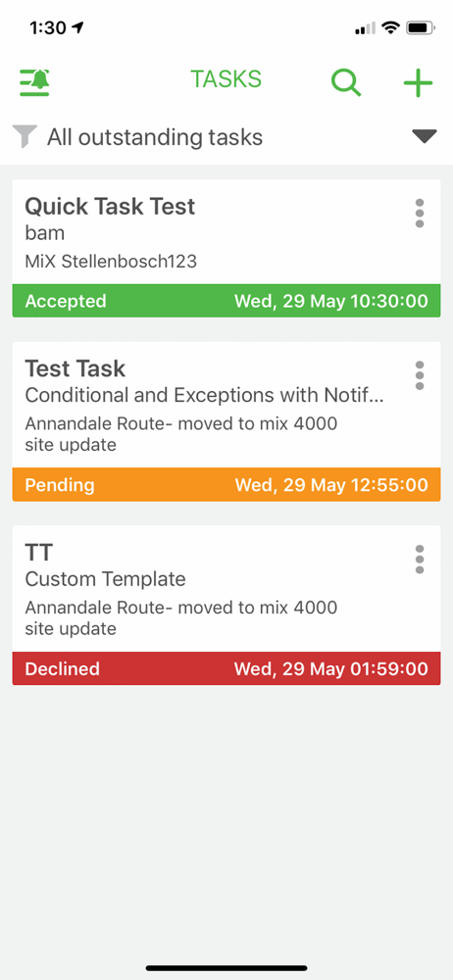
Task: Tap the orange Pending status bar
Action: pyautogui.click(x=226, y=484)
